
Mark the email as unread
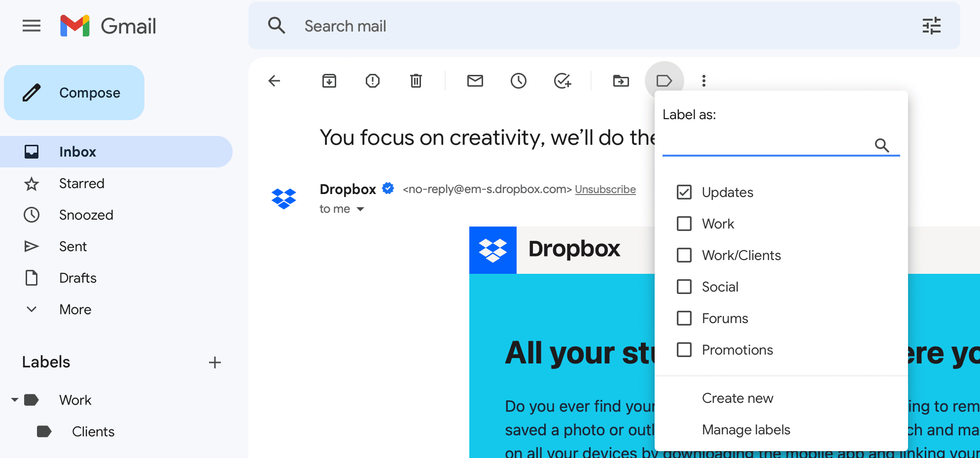point(475,81)
